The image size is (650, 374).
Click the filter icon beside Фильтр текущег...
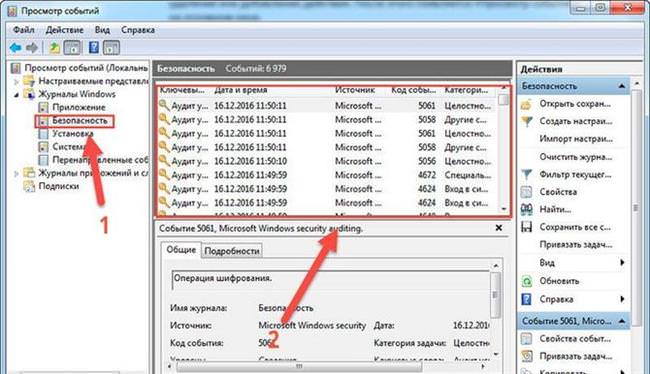526,175
